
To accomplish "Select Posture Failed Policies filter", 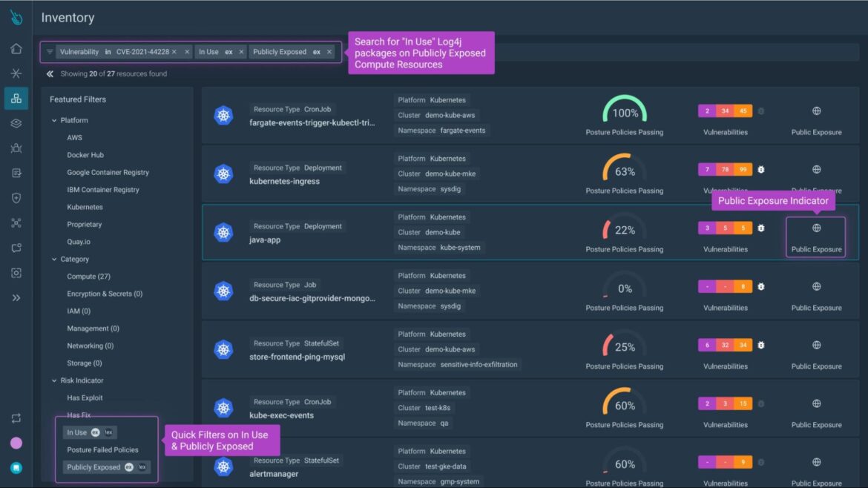I will pyautogui.click(x=102, y=450).
